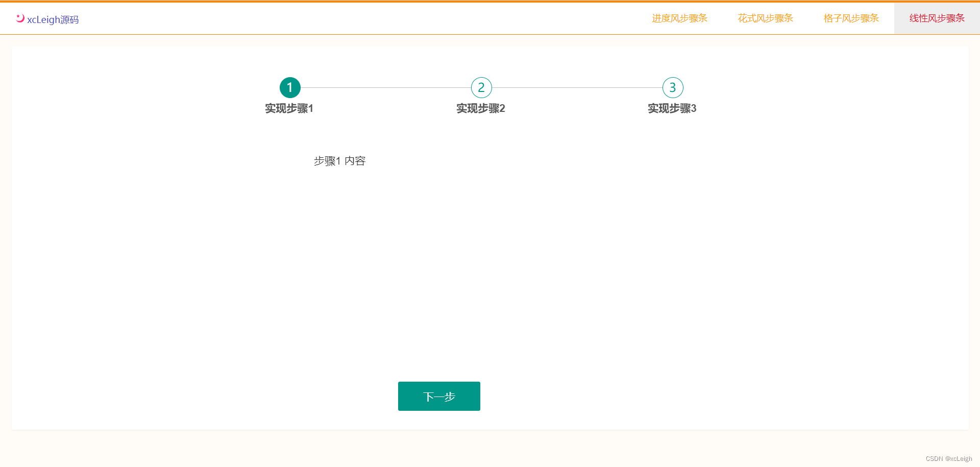Image resolution: width=980 pixels, height=467 pixels.
Task: Click the 步骤1 内容 text
Action: pos(339,161)
